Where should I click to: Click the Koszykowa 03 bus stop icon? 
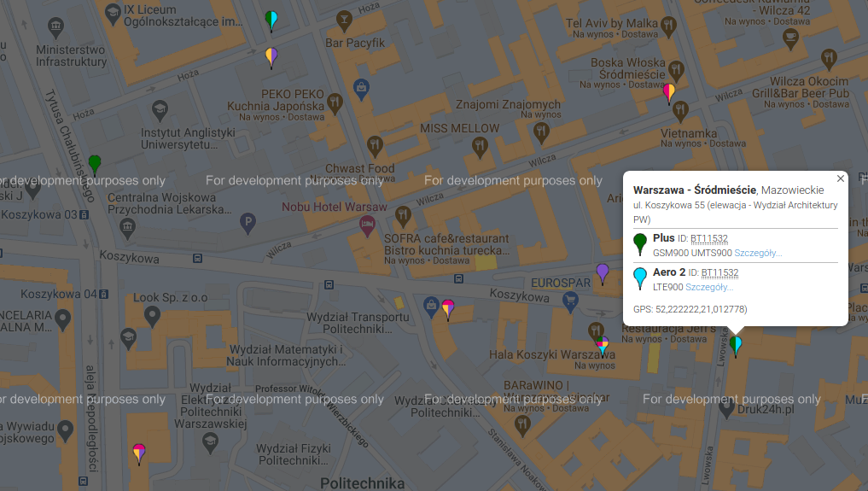[x=84, y=214]
